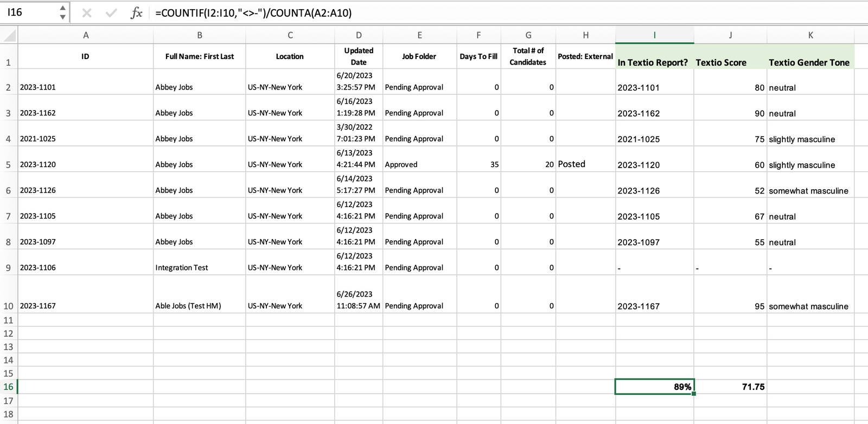Click the fill handle on cell I16

(x=694, y=394)
